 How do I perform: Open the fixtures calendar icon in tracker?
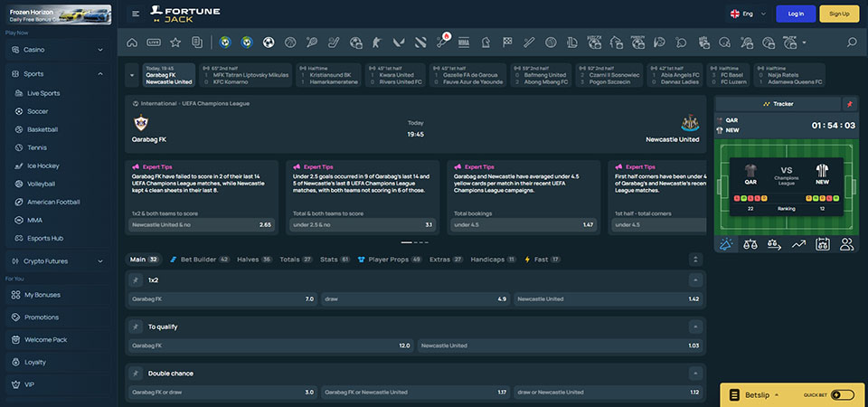(823, 244)
